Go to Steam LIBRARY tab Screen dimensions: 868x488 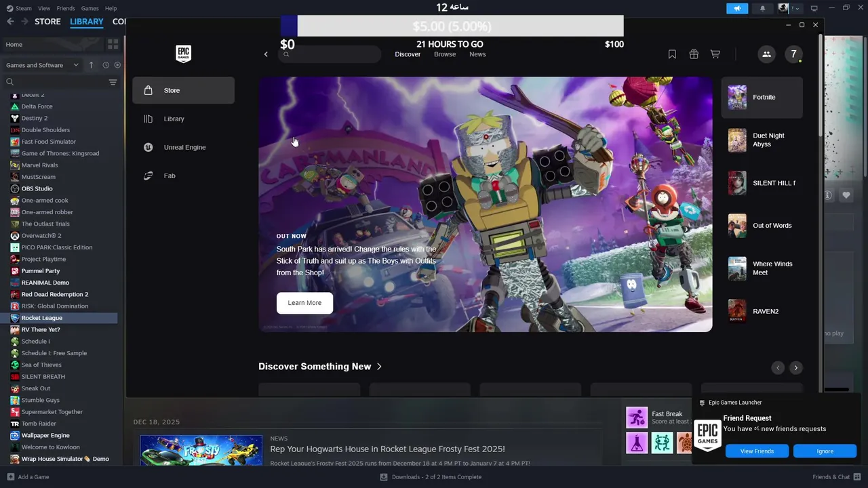click(x=87, y=22)
